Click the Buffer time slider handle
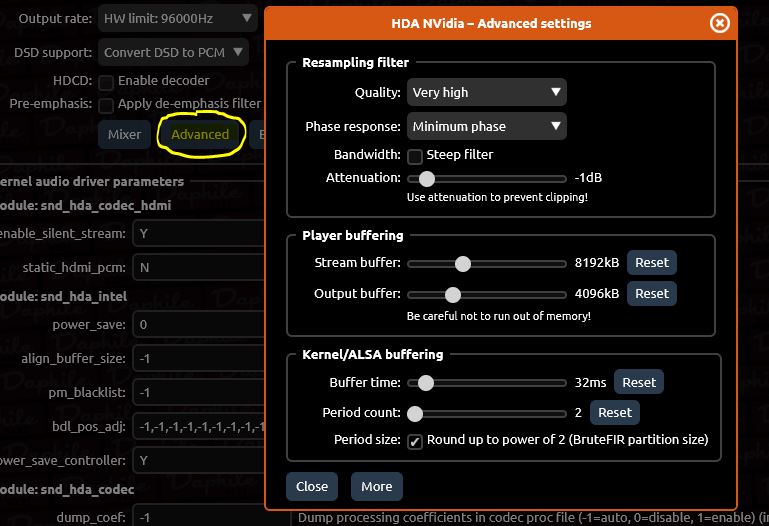Viewport: 769px width, 526px height. [426, 383]
